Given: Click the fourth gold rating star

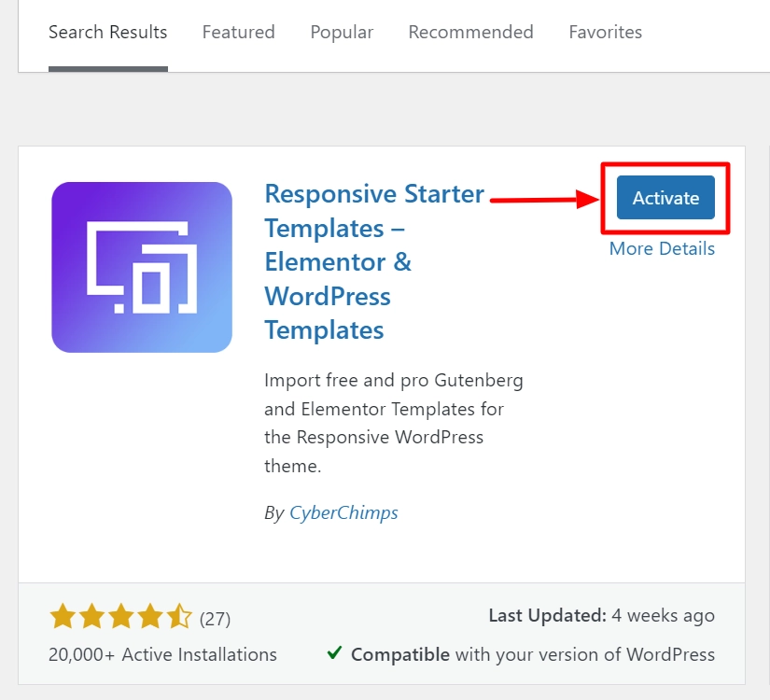Looking at the screenshot, I should coord(151,617).
